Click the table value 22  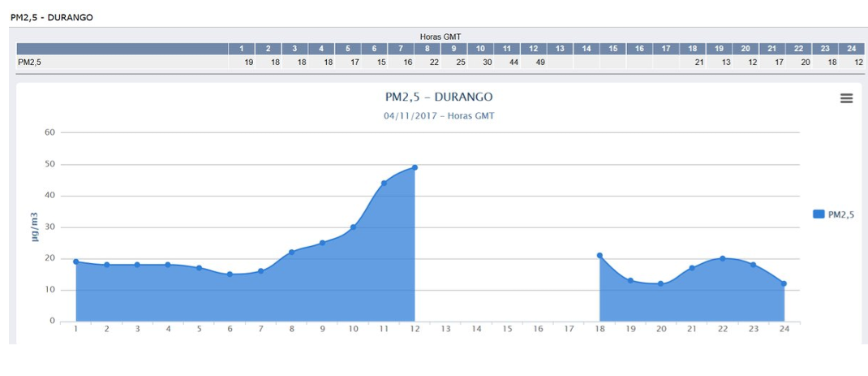[434, 63]
